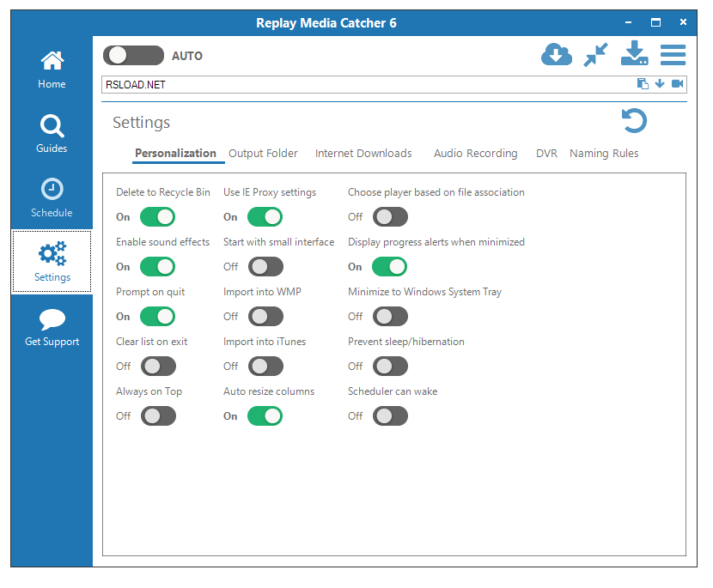
Task: Open the Naming Rules settings tab
Action: click(604, 153)
